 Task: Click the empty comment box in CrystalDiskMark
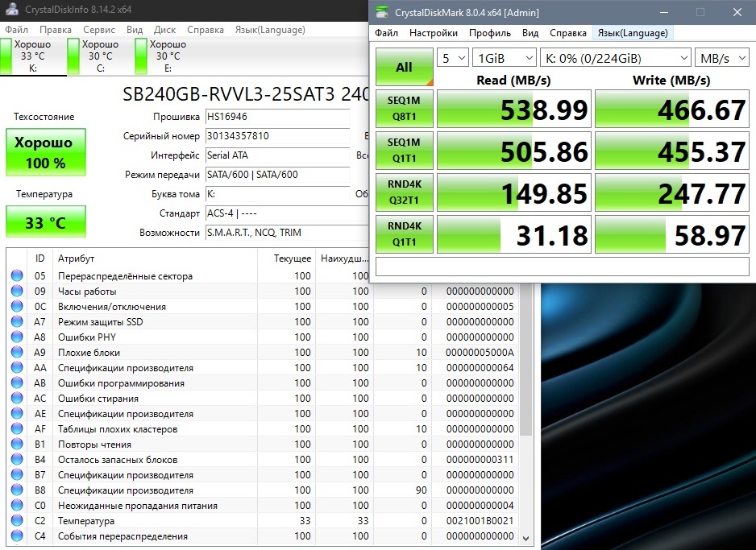(563, 267)
